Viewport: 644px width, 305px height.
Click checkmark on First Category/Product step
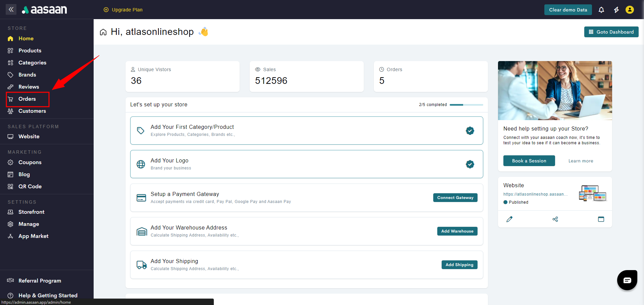click(x=470, y=131)
